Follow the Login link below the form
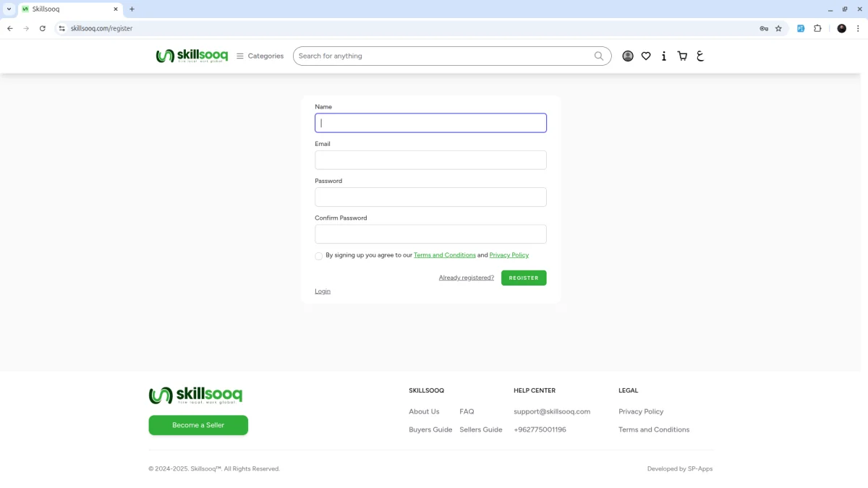This screenshot has width=868, height=488. 323,291
